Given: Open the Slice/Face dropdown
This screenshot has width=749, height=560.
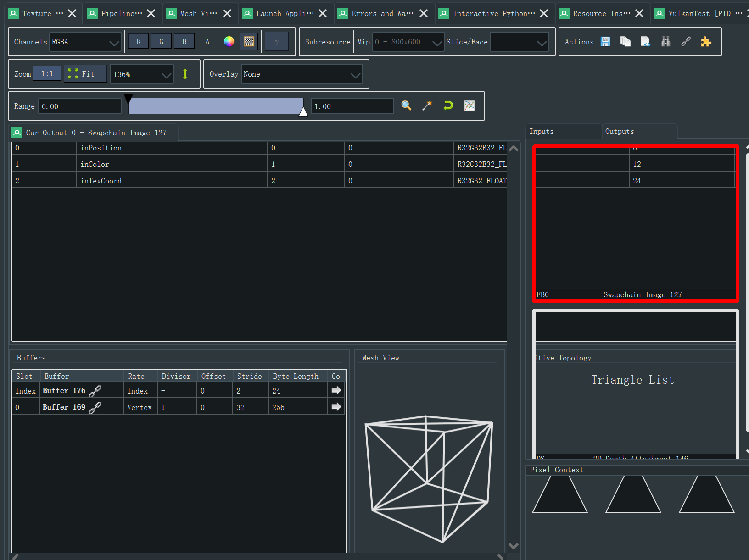Looking at the screenshot, I should [519, 42].
